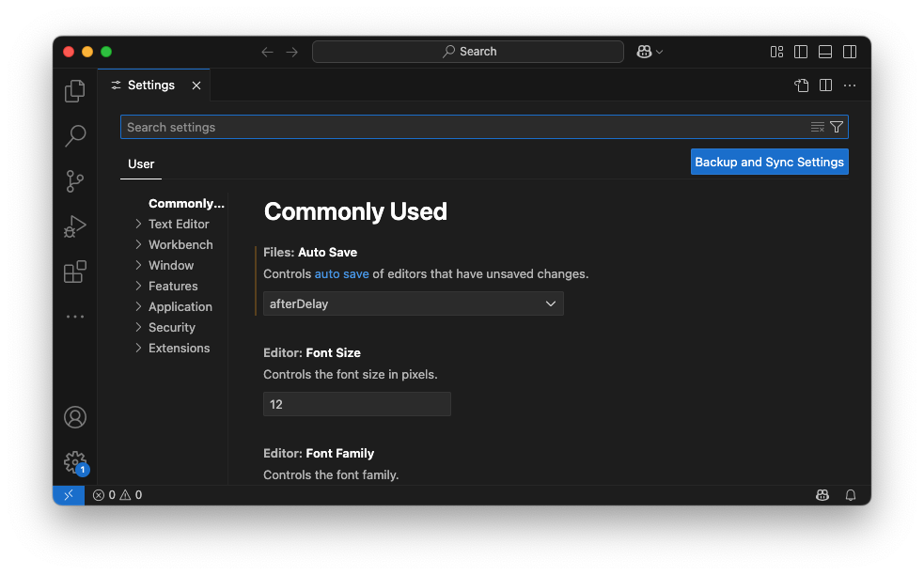The height and width of the screenshot is (575, 924).
Task: Click the Manage gear icon
Action: tap(75, 461)
